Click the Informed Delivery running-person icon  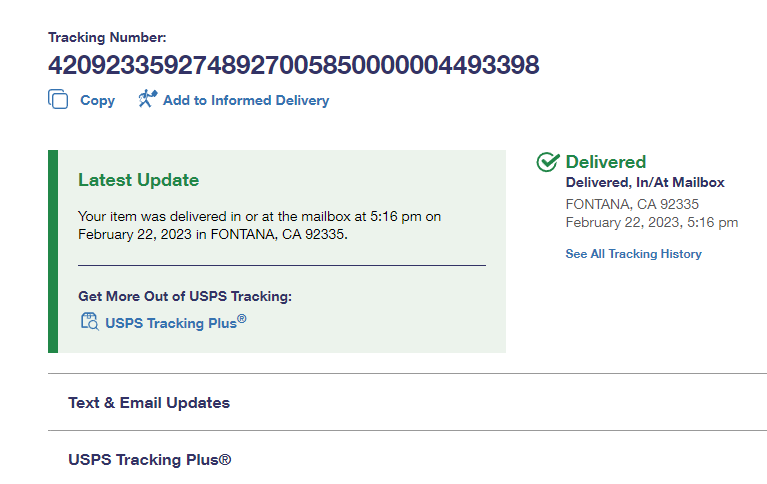[147, 99]
